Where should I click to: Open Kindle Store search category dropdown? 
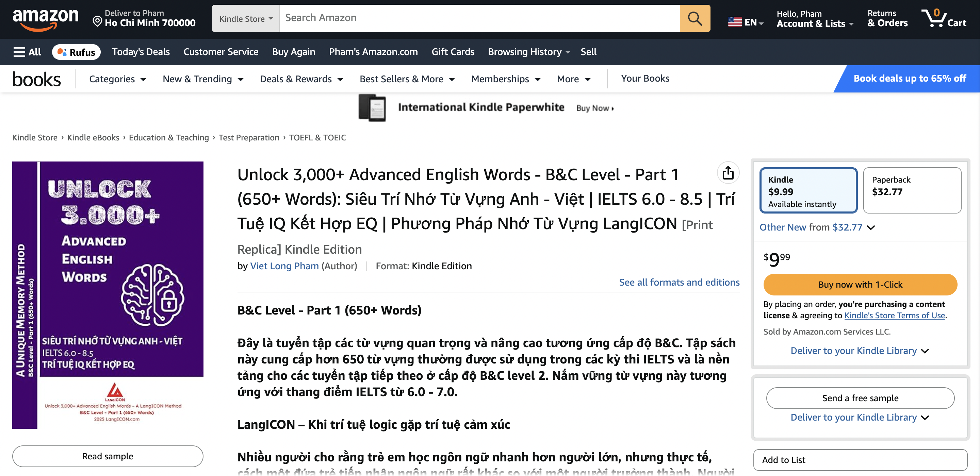pyautogui.click(x=246, y=18)
